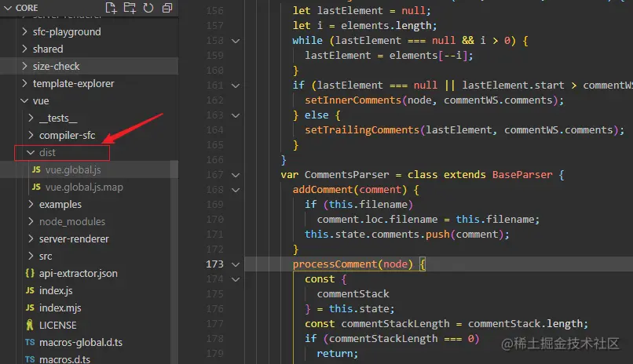Click the return statement at line 179
Screen dimensions: 633x364
click(337, 354)
